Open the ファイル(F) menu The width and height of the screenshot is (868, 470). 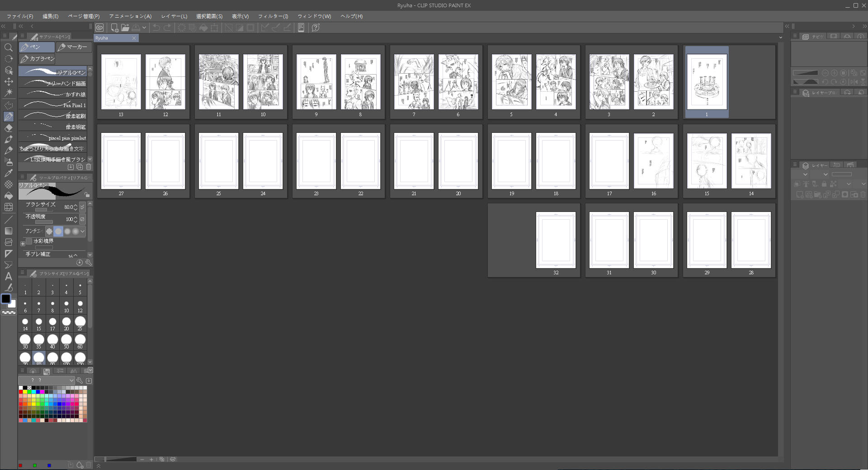click(20, 16)
